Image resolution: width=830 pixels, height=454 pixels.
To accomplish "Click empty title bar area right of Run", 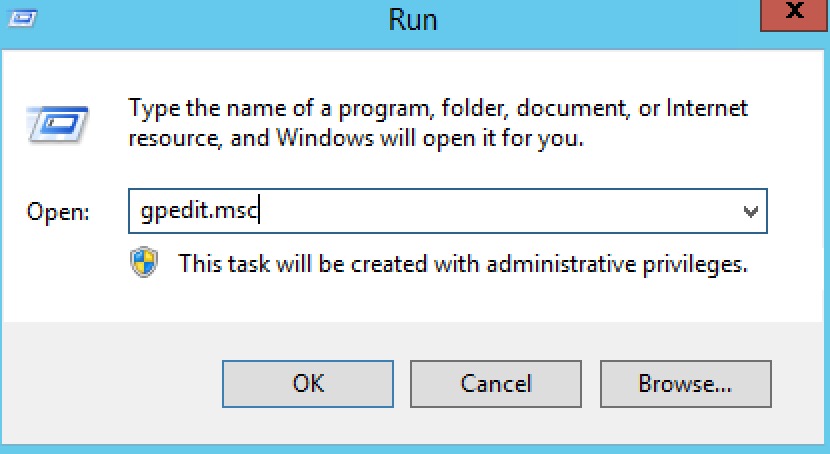I will coord(600,18).
